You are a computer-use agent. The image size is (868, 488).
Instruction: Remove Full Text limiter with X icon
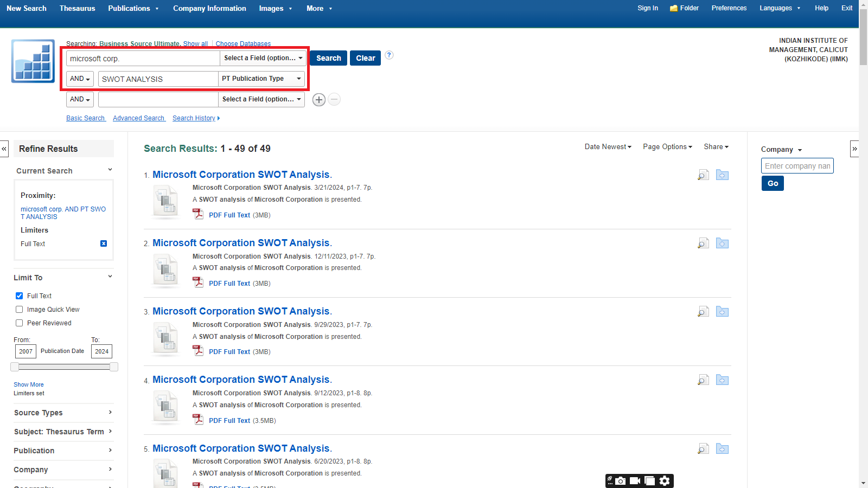pos(104,244)
